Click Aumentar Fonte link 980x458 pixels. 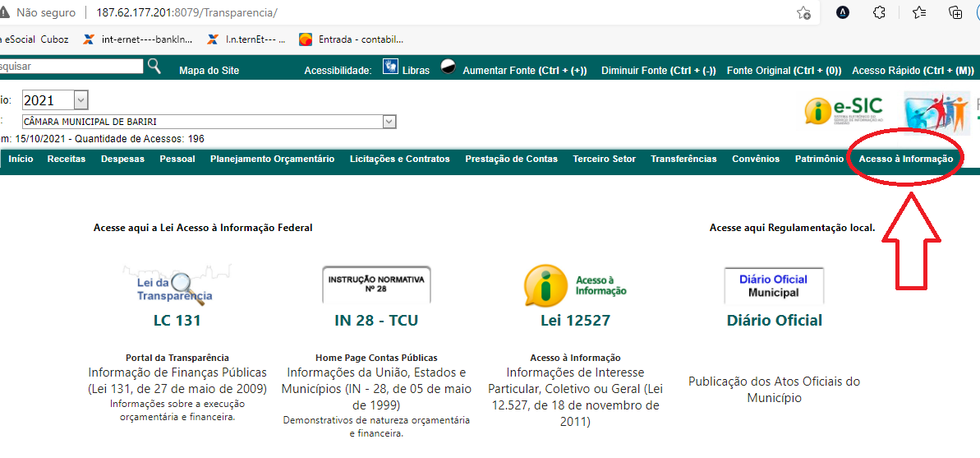point(524,71)
